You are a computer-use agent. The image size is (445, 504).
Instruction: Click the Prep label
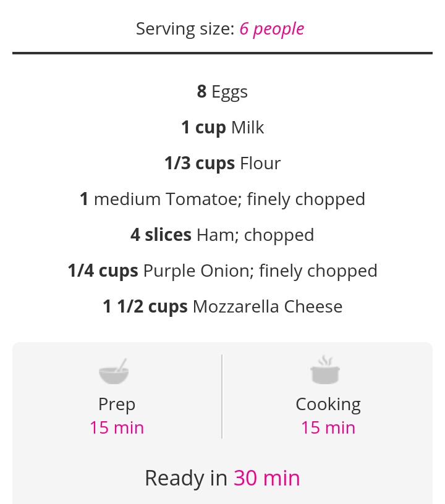tap(117, 405)
